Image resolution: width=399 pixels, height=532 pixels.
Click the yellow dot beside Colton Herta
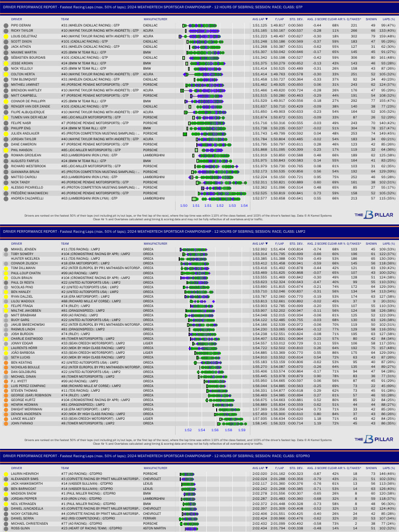[x=6, y=74]
